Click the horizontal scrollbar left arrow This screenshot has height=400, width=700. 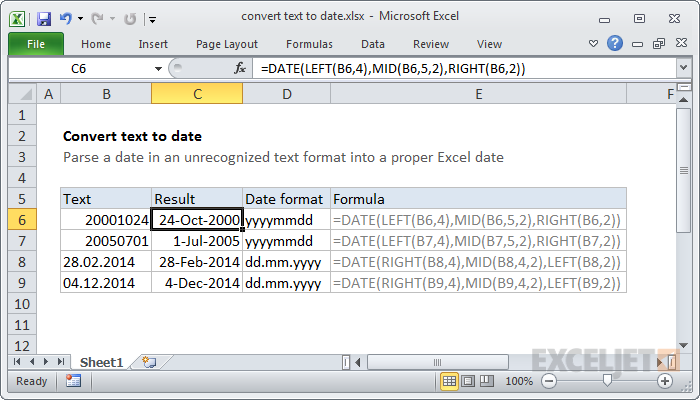click(358, 362)
